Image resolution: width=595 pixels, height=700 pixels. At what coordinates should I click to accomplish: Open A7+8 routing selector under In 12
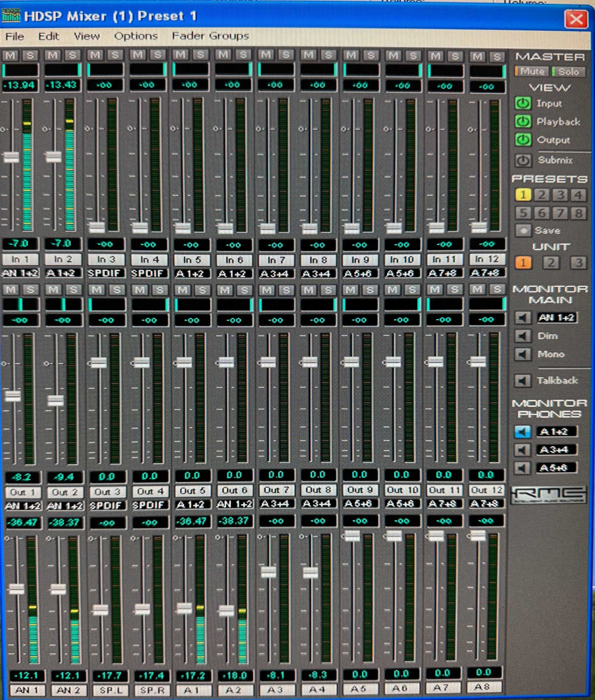coord(486,272)
